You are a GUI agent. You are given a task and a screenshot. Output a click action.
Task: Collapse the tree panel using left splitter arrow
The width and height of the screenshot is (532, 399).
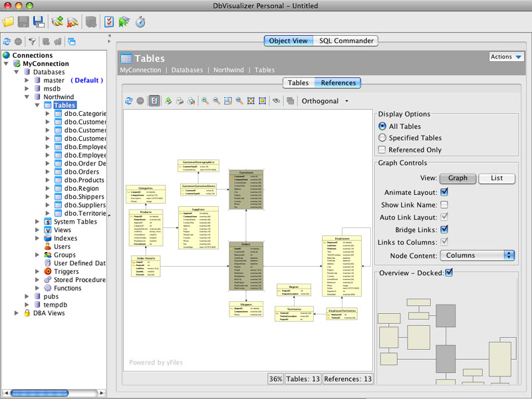pyautogui.click(x=109, y=35)
